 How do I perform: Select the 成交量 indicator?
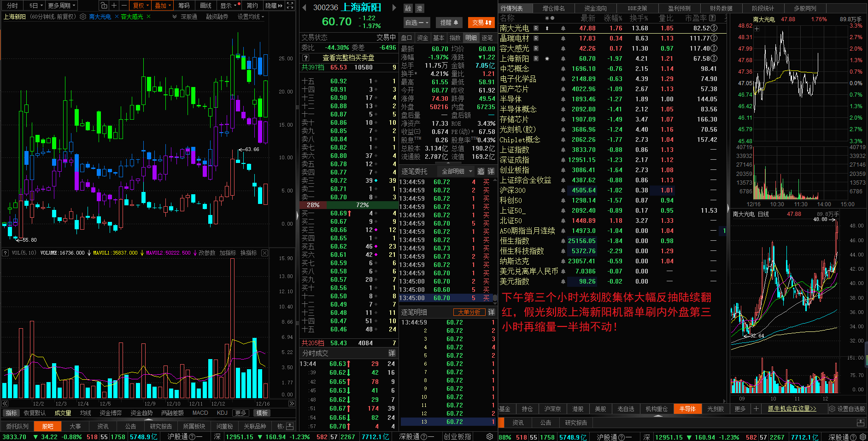tap(63, 413)
